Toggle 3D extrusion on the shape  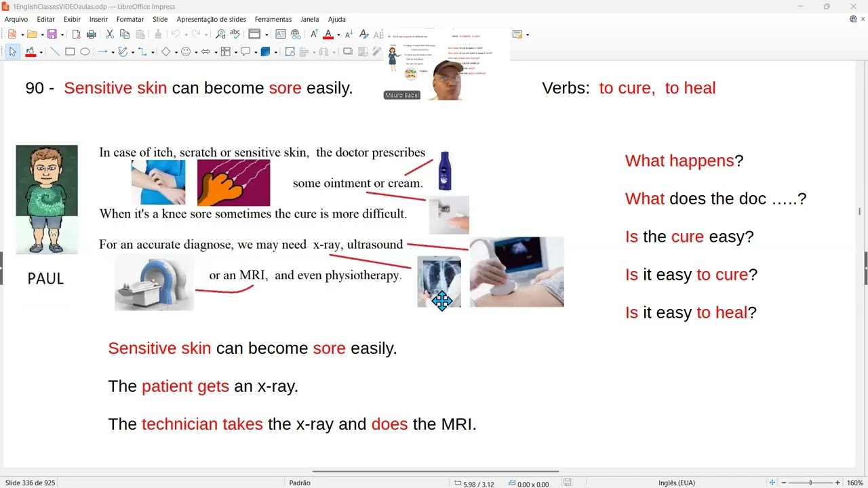pyautogui.click(x=265, y=52)
